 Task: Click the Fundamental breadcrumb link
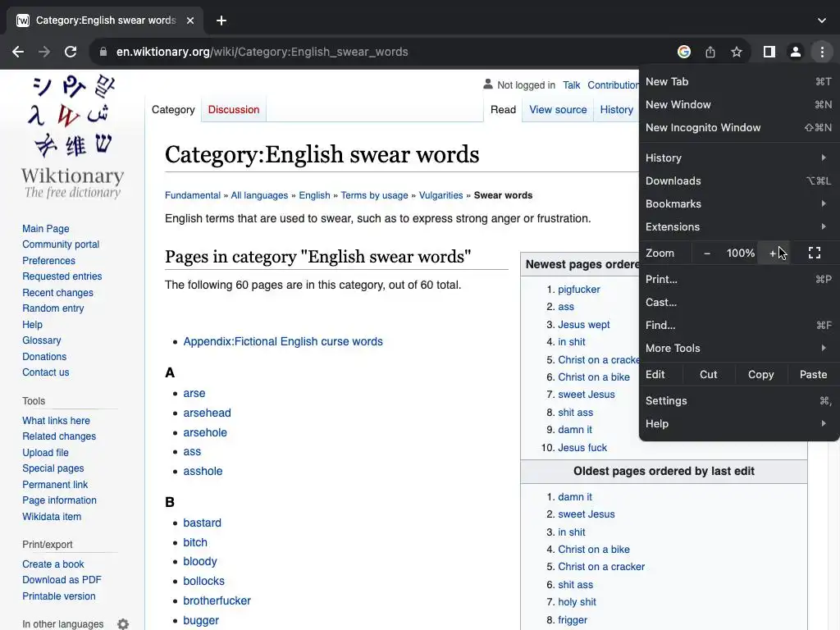coord(192,195)
